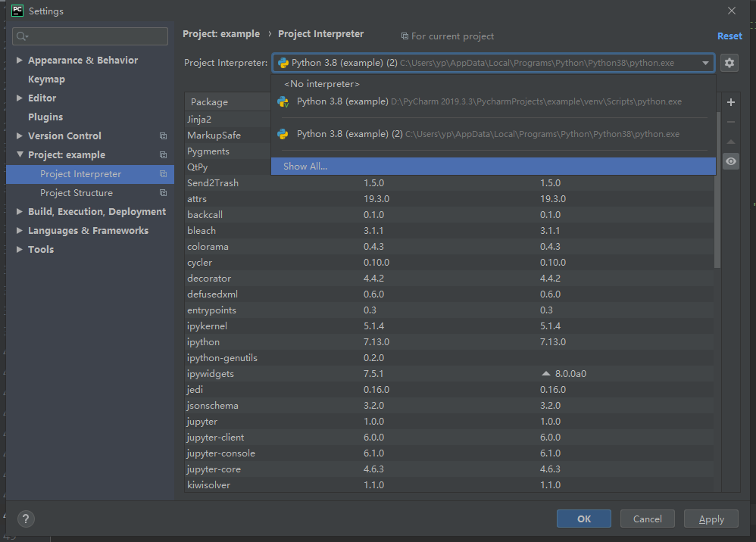Screen dimensions: 756x542
Task: Select the attrs package row
Action: [x=449, y=199]
